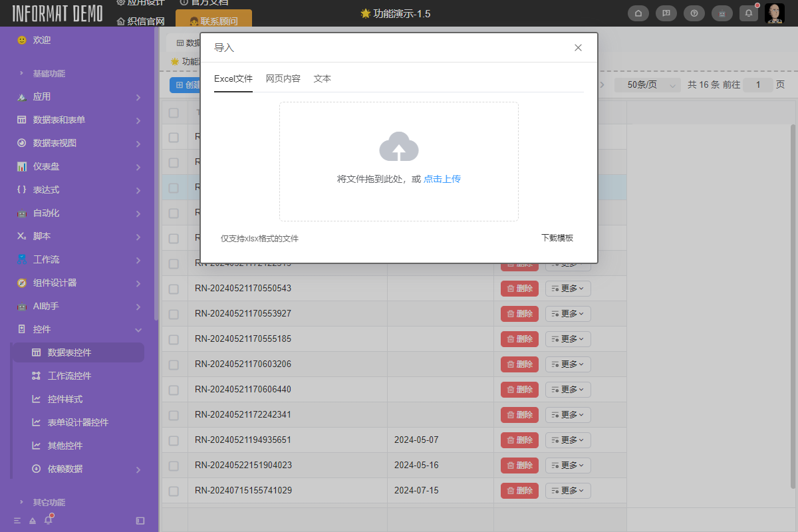Image resolution: width=798 pixels, height=532 pixels.
Task: Click the page number input field showing 1
Action: click(757, 84)
